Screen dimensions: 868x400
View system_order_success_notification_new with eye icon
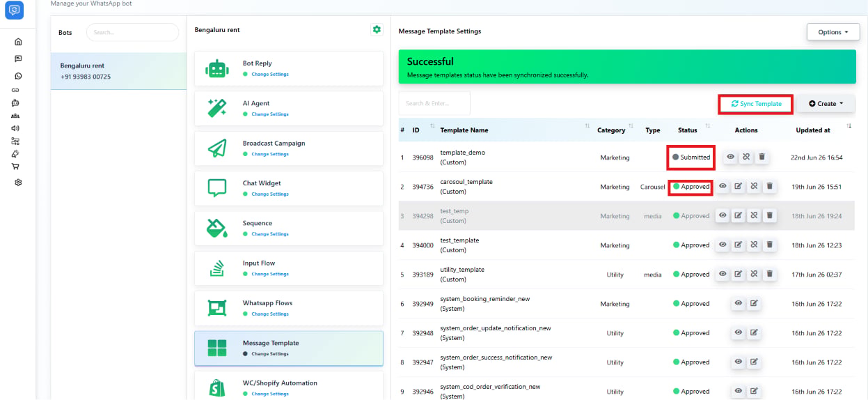[739, 362]
